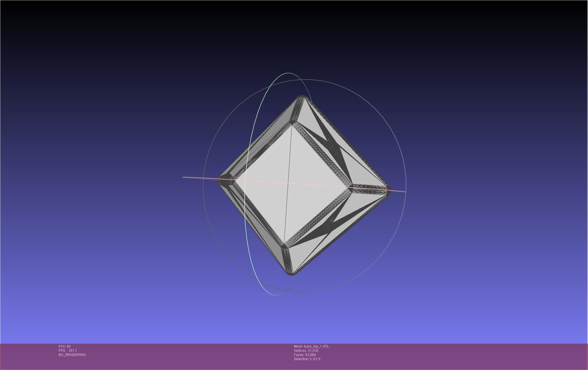Click the BO_RENDERING status label
Image resolution: width=588 pixels, height=370 pixels.
[72, 355]
